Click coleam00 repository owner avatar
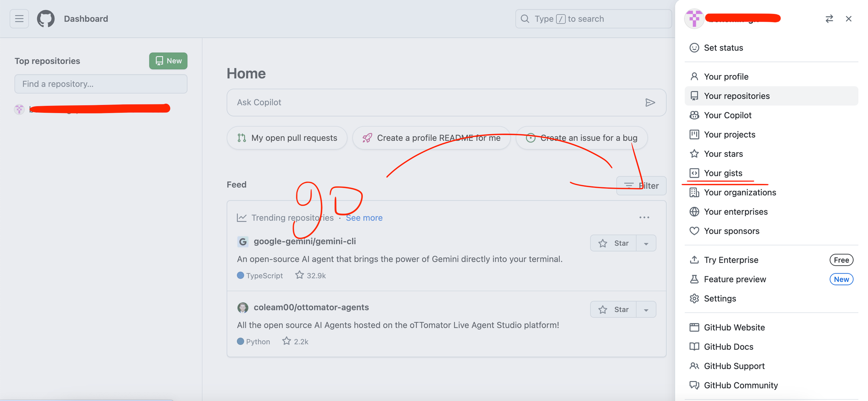 coord(242,308)
